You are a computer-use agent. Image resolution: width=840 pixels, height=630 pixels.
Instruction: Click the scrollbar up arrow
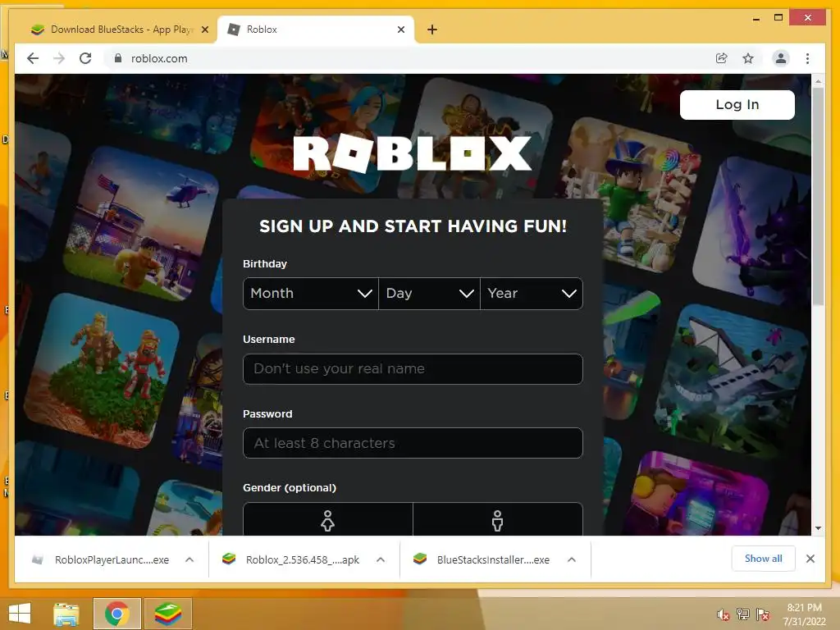(818, 81)
